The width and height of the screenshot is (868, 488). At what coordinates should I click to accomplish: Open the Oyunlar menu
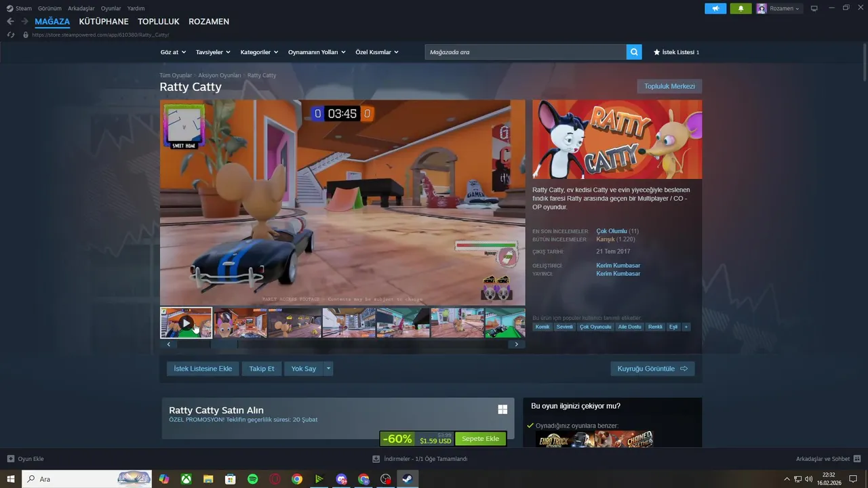111,8
